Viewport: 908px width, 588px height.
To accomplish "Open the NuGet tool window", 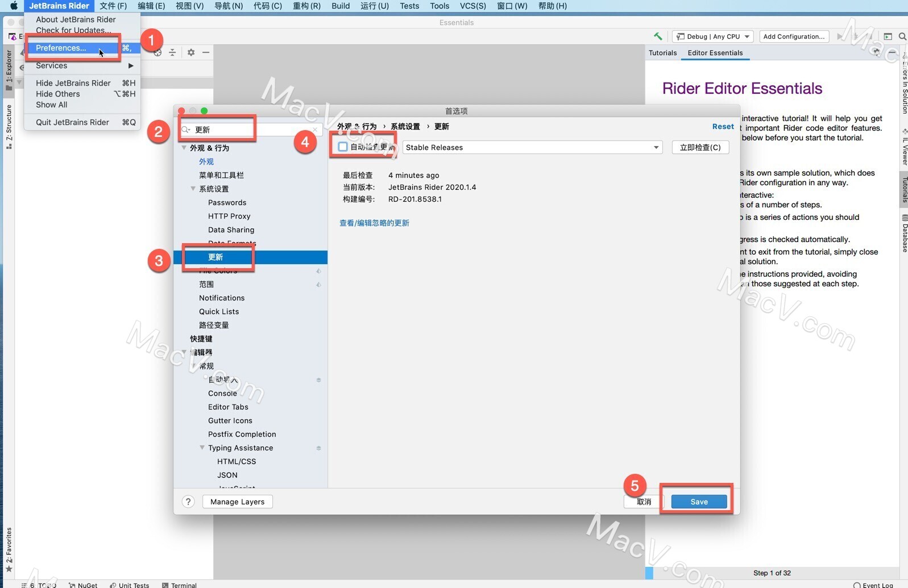I will [83, 585].
